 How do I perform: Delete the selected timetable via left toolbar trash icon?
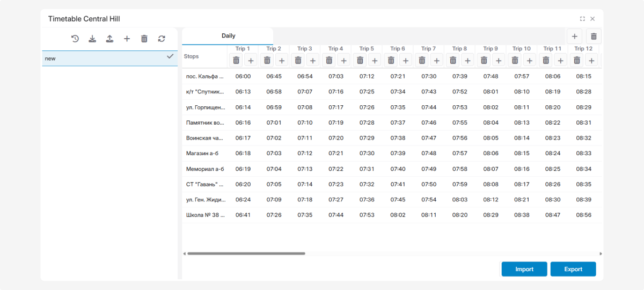tap(144, 39)
